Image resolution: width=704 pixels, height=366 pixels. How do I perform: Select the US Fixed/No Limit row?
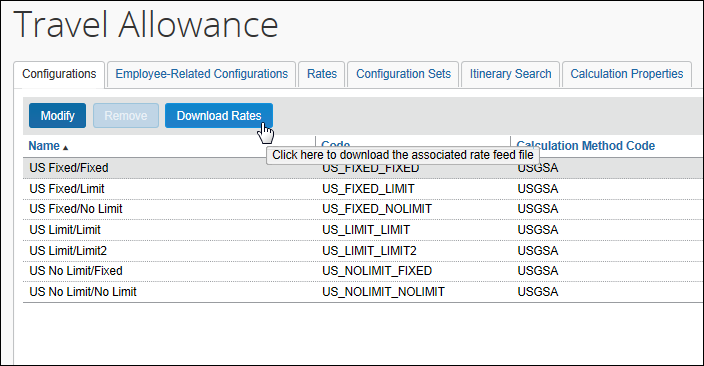[363, 209]
